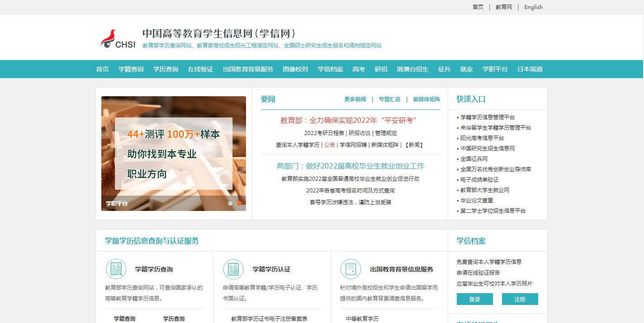Switch site to English
The height and width of the screenshot is (323, 644).
pos(534,7)
